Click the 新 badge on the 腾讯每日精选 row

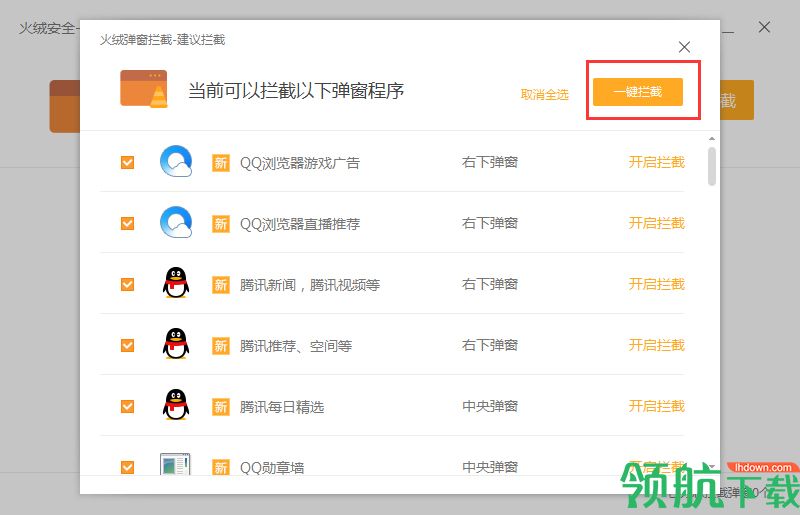[220, 407]
